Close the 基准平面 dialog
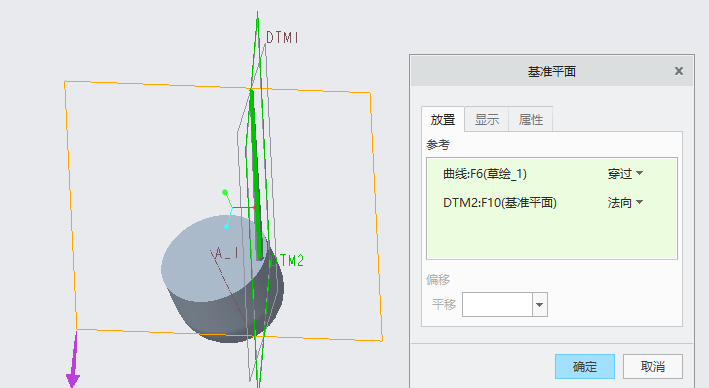The width and height of the screenshot is (709, 388). coord(678,71)
